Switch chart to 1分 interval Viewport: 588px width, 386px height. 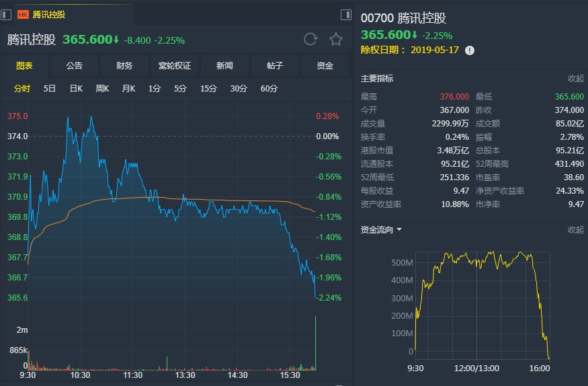154,89
